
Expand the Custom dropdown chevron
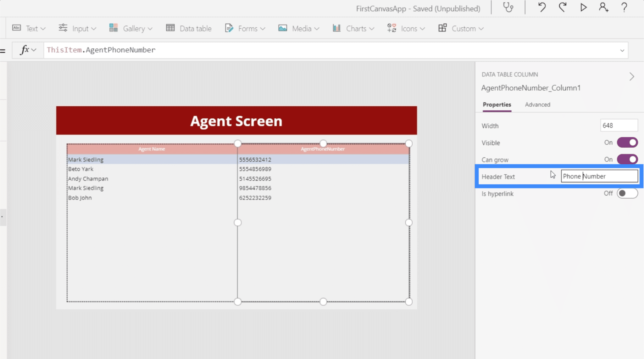tap(481, 29)
